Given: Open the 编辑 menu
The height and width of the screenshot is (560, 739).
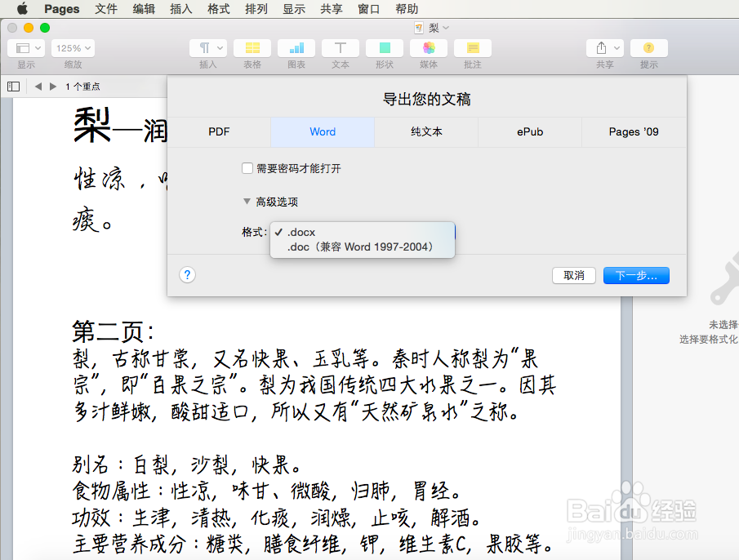Looking at the screenshot, I should pos(144,9).
